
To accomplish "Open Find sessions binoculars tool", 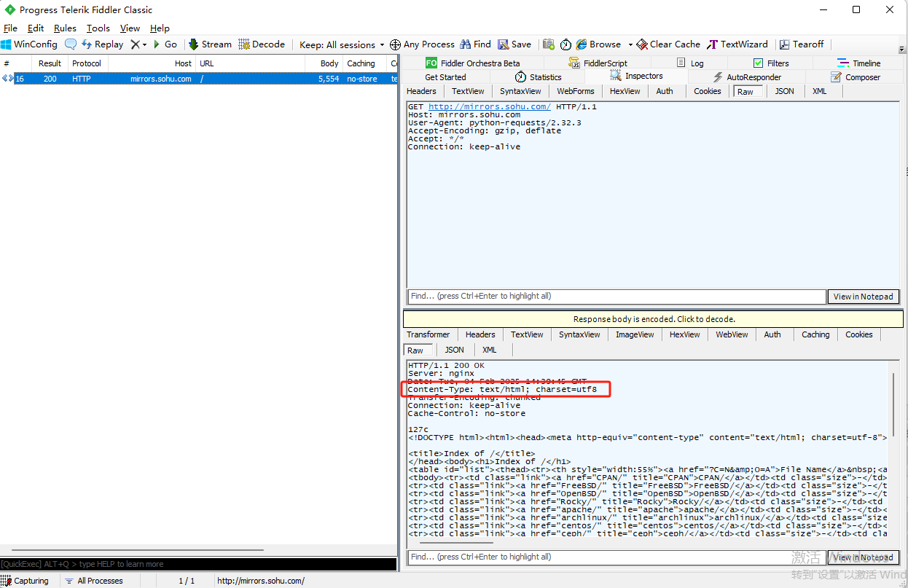I will (x=475, y=44).
